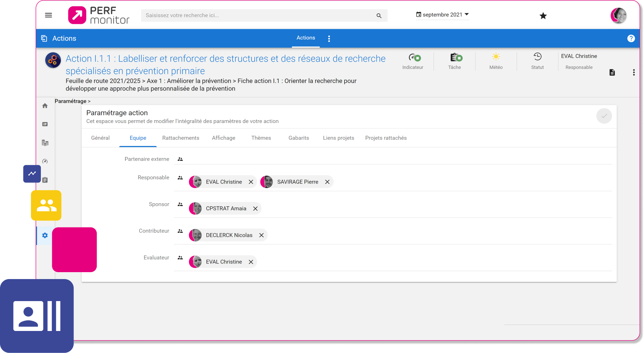The image size is (644, 353).
Task: Open the document file icon
Action: [x=612, y=73]
